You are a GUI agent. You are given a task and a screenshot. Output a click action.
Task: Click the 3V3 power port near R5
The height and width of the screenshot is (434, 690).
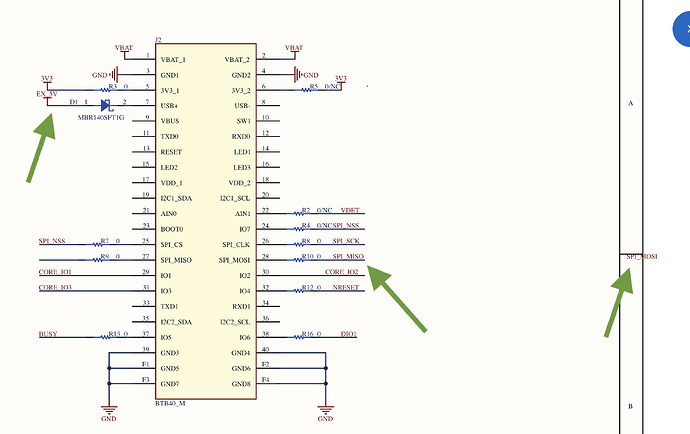341,82
